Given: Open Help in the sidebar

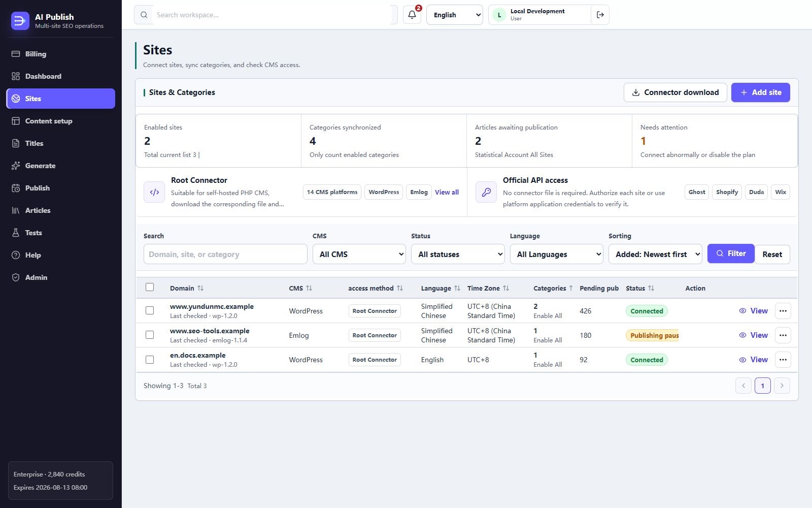Looking at the screenshot, I should (60, 255).
